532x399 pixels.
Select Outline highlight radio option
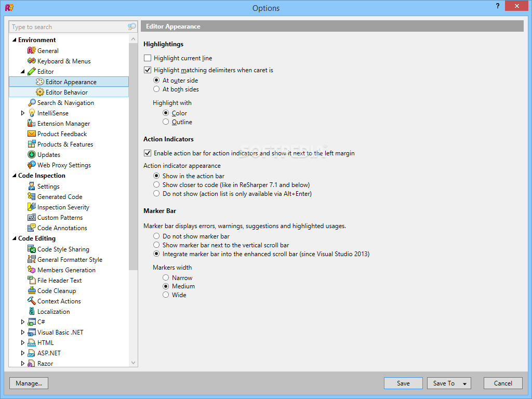pos(166,122)
